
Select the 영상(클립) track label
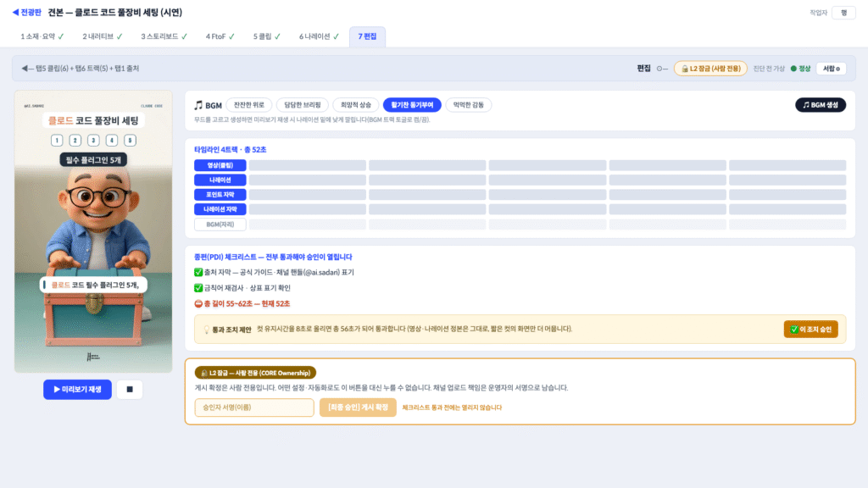click(220, 165)
